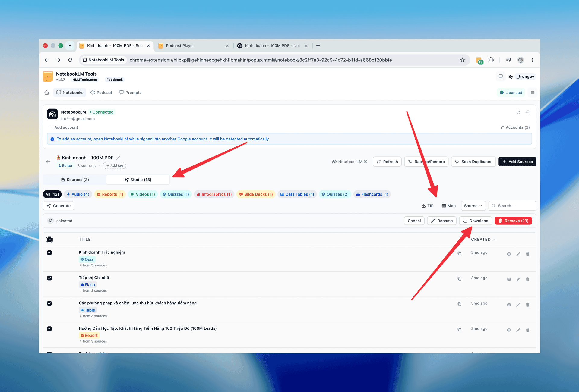Click the red Remove (13) button
This screenshot has height=392, width=579.
513,221
